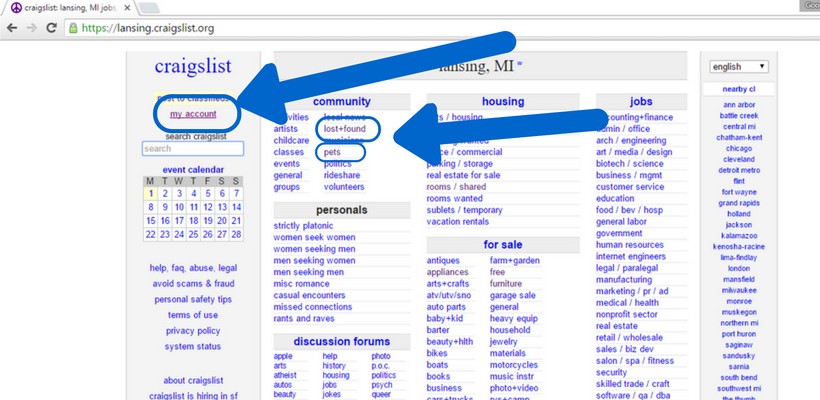Open antiques in for sale
The height and width of the screenshot is (400, 820).
(x=443, y=260)
